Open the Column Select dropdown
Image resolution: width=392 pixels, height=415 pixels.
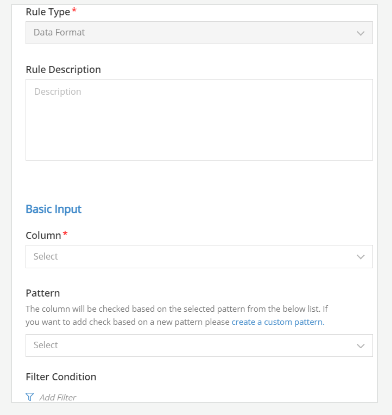click(199, 257)
